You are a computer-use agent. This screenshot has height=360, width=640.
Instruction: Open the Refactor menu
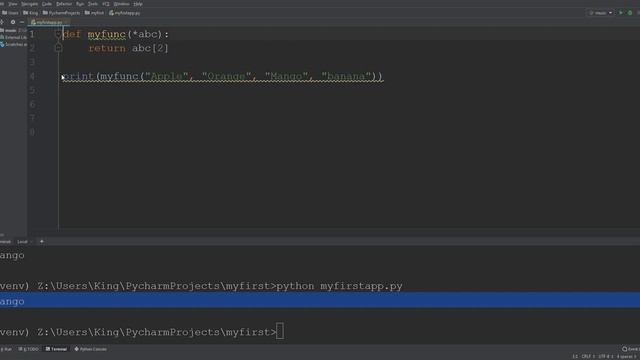coord(64,4)
